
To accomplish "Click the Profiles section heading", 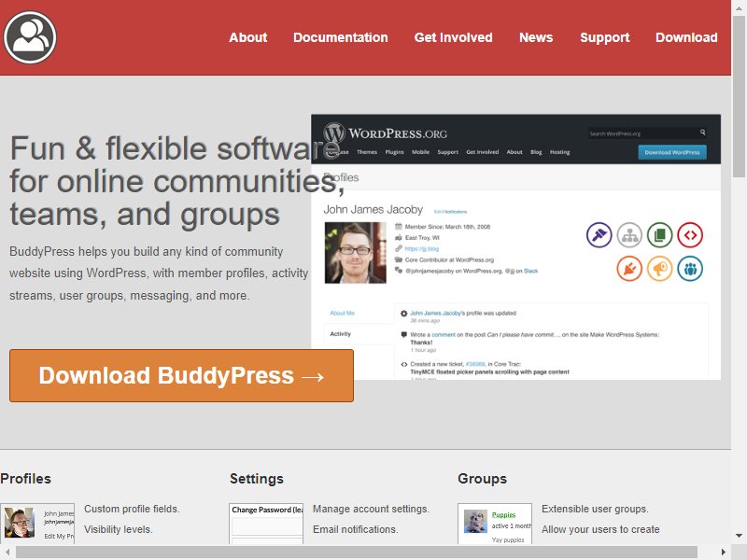I will coord(26,479).
